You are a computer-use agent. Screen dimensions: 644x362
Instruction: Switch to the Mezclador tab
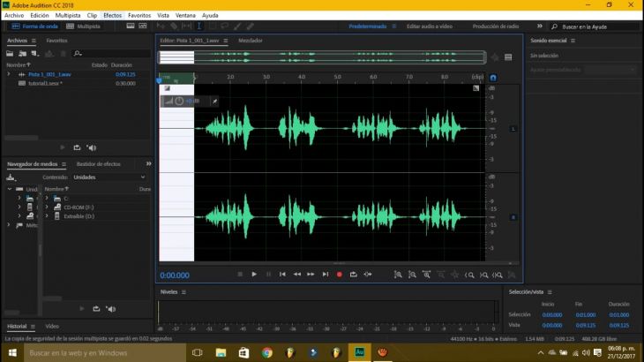(x=251, y=41)
